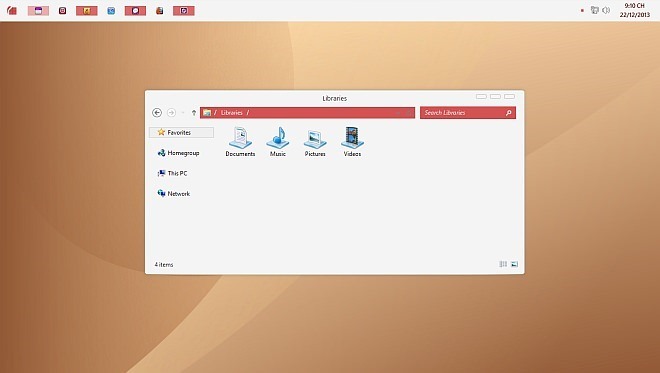The image size is (660, 373).
Task: Minimize the Libraries window
Action: tap(481, 96)
